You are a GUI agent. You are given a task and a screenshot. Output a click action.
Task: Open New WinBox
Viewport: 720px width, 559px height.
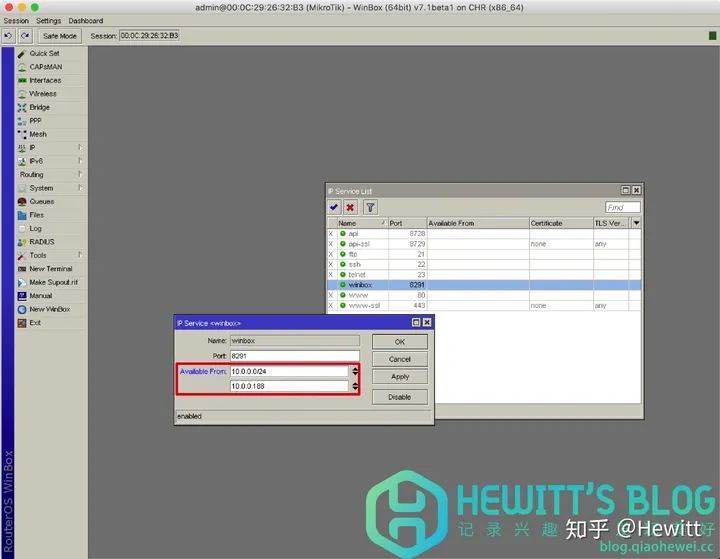[51, 309]
